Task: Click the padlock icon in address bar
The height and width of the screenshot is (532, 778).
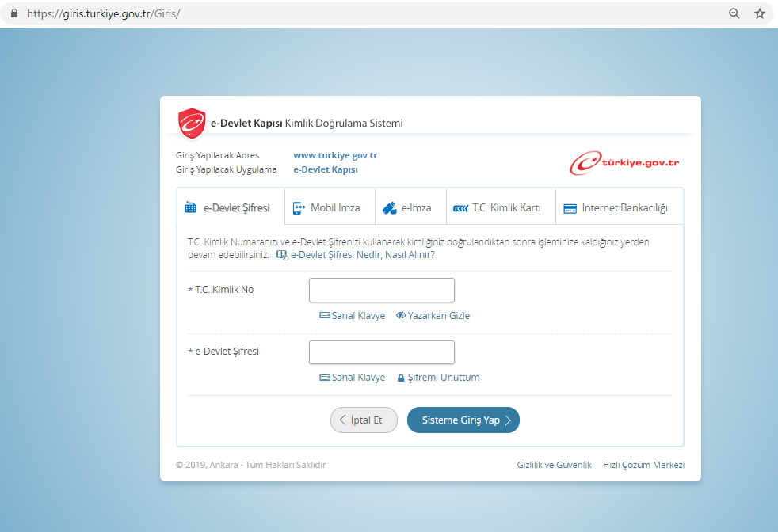Action: click(14, 13)
